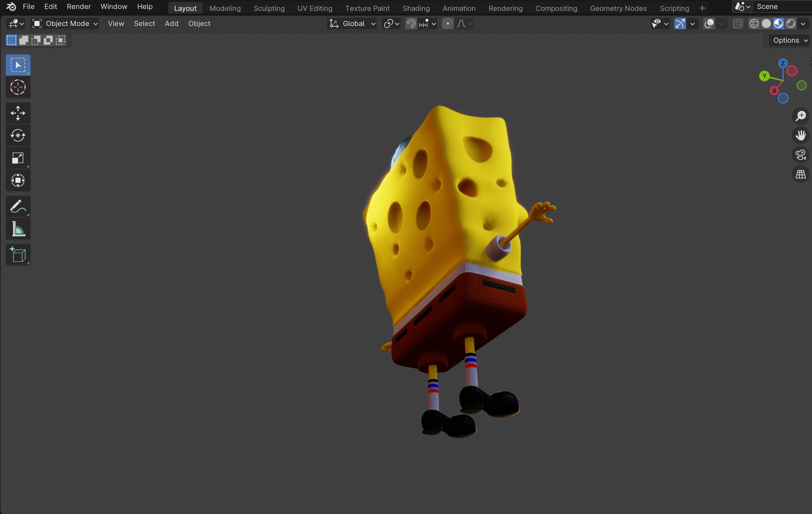The image size is (812, 514).
Task: Choose the Move tool
Action: click(x=18, y=113)
